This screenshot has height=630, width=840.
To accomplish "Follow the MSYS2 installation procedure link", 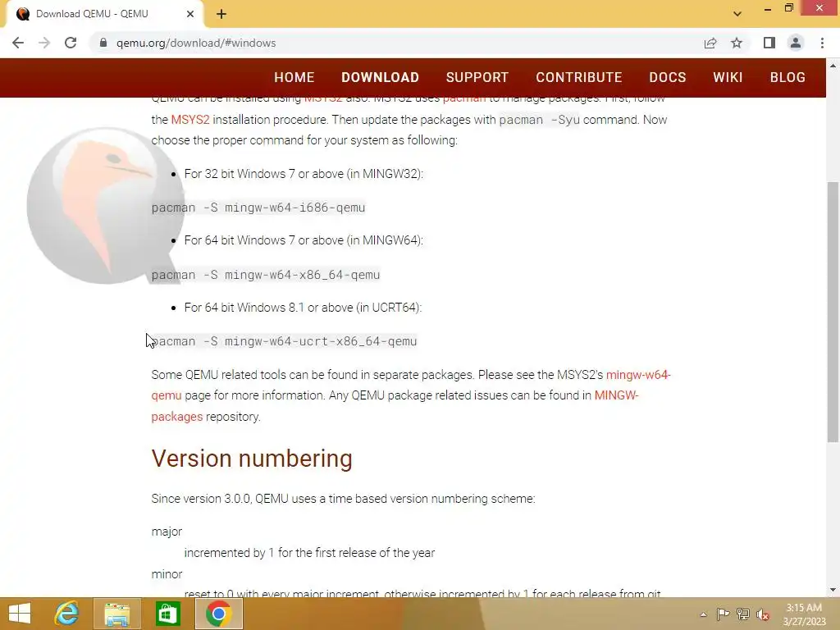I will coord(190,120).
